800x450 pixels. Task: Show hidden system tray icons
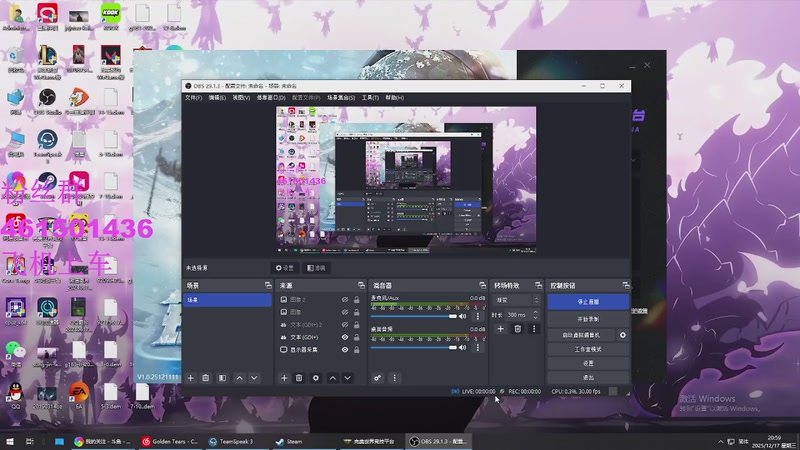click(720, 441)
